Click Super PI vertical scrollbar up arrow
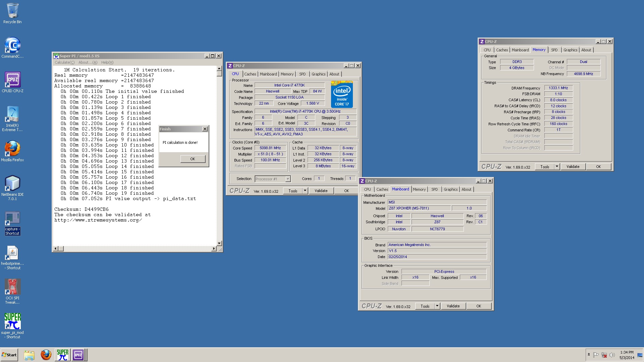 point(219,68)
